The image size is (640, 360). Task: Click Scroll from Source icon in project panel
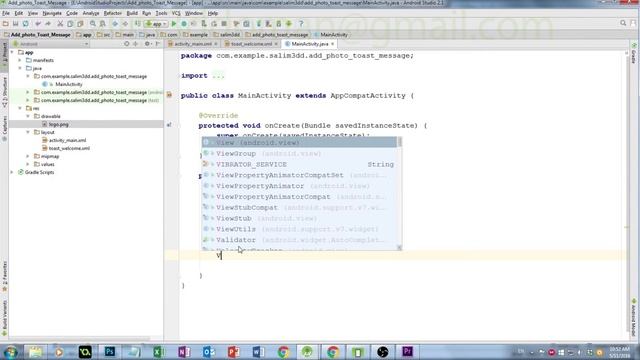pos(127,44)
